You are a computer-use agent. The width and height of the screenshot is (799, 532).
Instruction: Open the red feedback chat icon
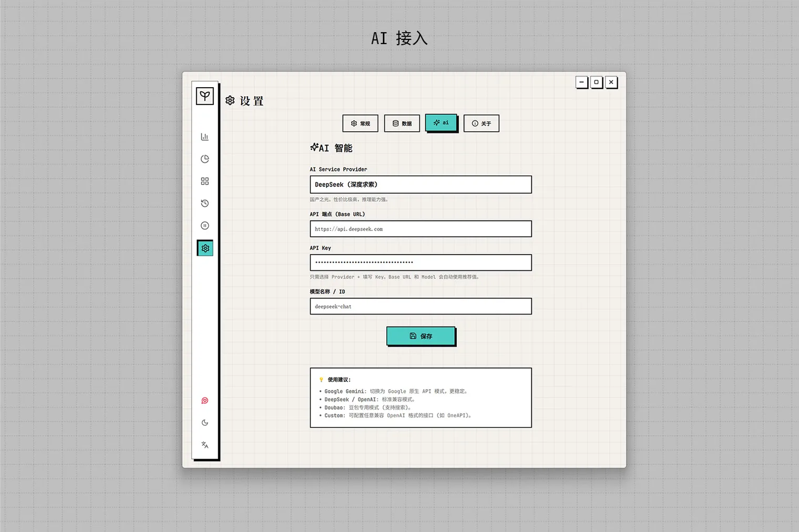click(x=205, y=401)
